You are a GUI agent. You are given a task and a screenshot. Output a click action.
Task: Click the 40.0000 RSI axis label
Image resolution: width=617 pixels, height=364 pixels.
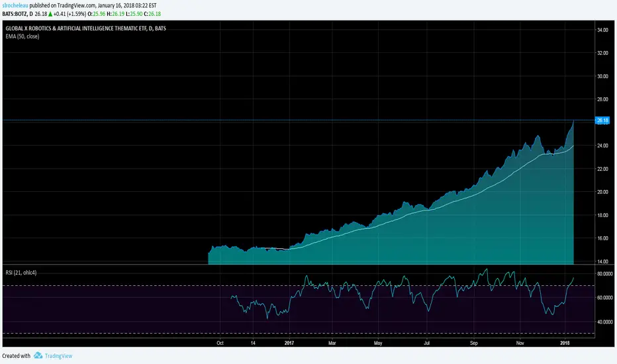click(x=605, y=322)
